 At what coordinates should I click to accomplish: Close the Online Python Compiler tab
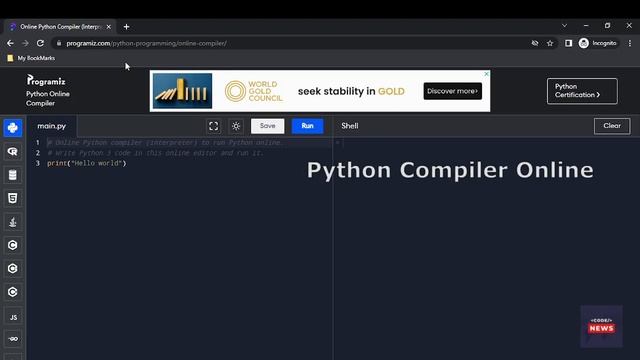tap(109, 27)
